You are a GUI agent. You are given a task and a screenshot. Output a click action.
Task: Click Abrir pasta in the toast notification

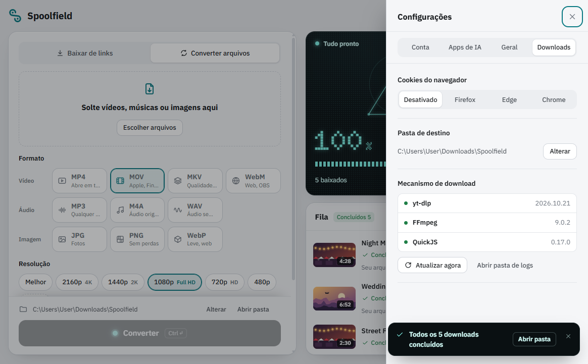[x=534, y=339]
